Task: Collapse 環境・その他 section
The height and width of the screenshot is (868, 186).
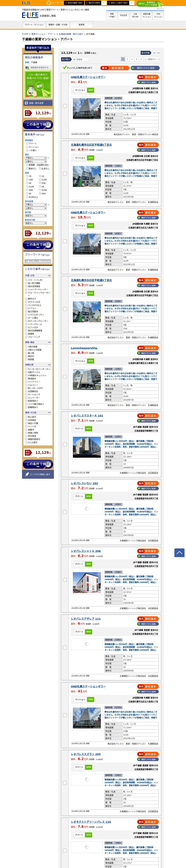Action: click(x=38, y=413)
